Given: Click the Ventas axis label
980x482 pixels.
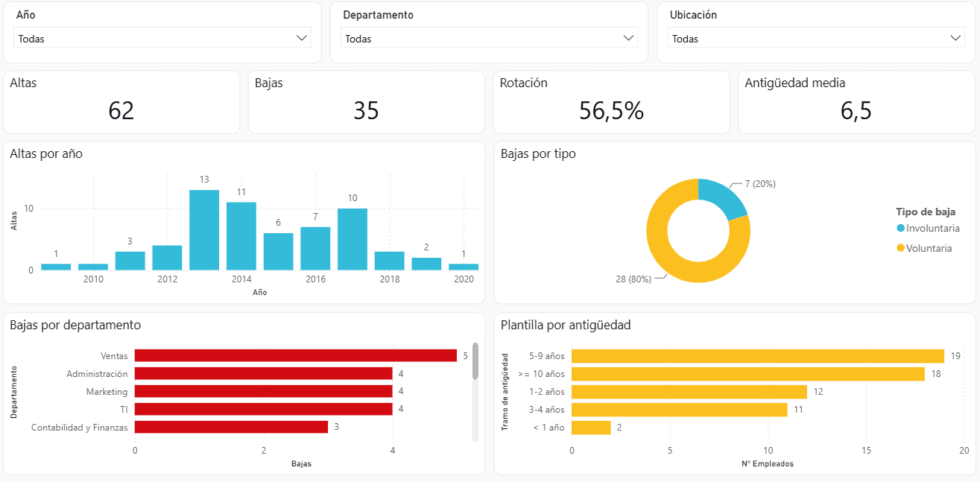Looking at the screenshot, I should pyautogui.click(x=114, y=356).
